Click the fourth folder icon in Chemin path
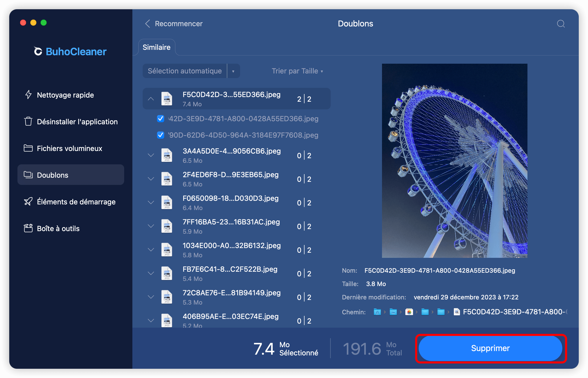588x378 pixels. [x=425, y=312]
